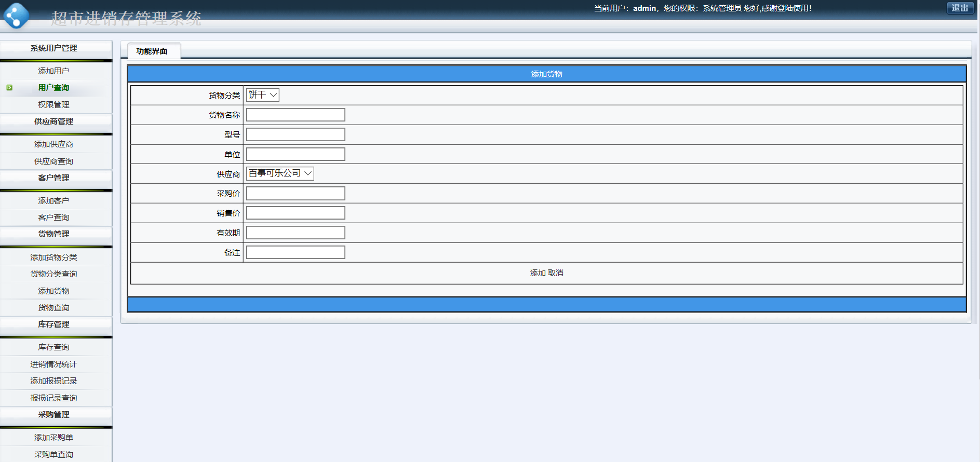Open 添加用户 in the sidebar

(53, 71)
